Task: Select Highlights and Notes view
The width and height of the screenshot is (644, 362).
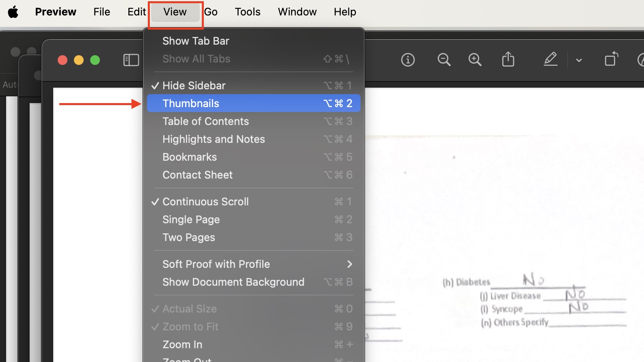Action: pos(253,139)
